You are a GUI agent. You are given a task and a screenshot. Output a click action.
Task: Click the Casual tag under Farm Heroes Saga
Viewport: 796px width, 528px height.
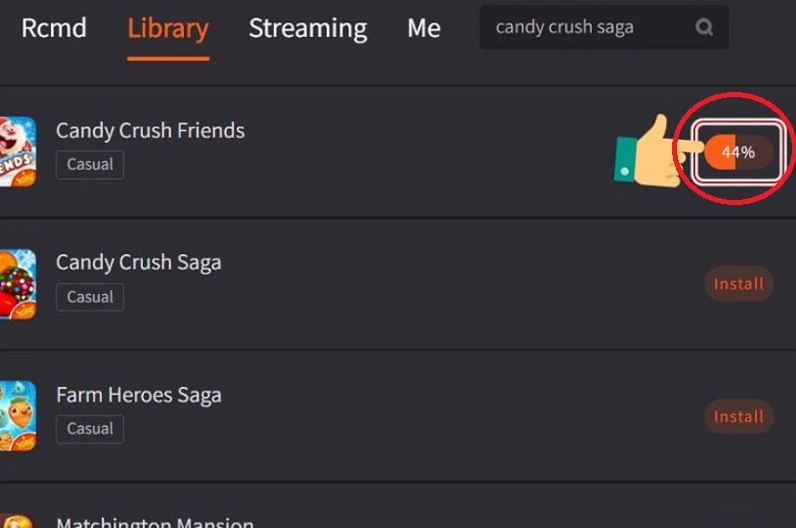click(x=90, y=429)
